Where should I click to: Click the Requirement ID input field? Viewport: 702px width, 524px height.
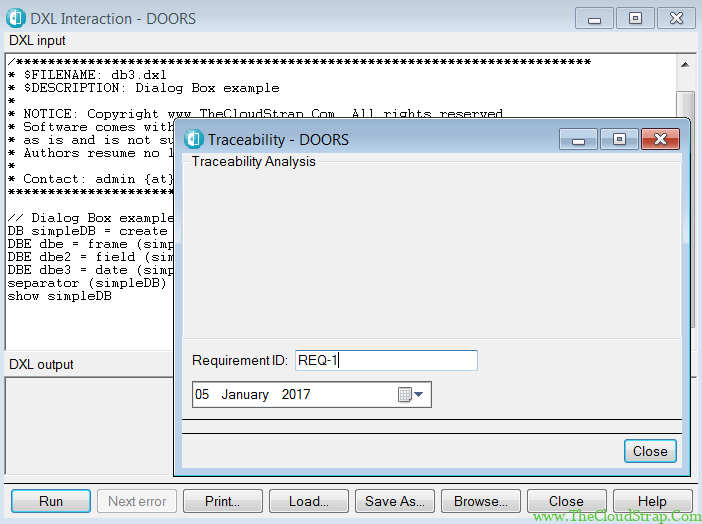point(386,360)
